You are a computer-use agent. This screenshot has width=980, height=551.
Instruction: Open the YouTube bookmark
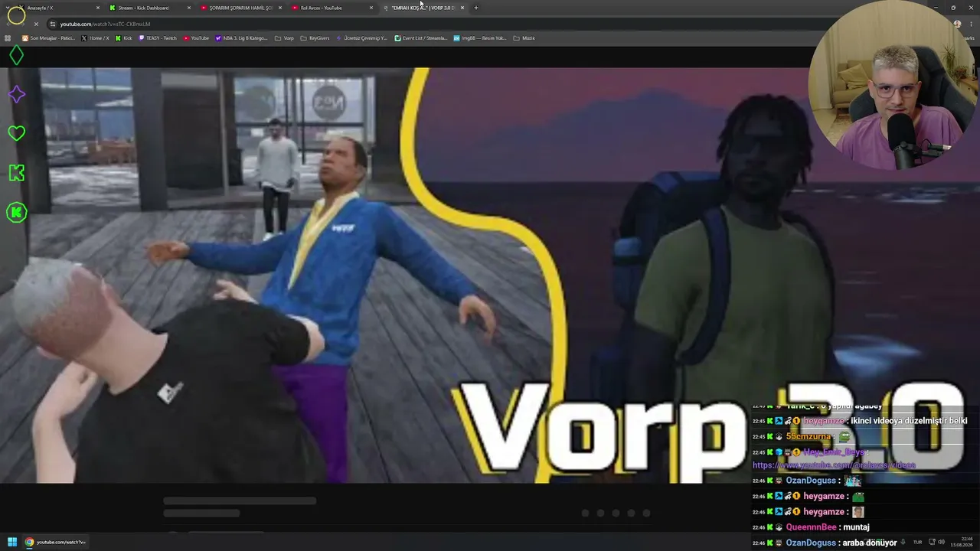[x=196, y=38]
